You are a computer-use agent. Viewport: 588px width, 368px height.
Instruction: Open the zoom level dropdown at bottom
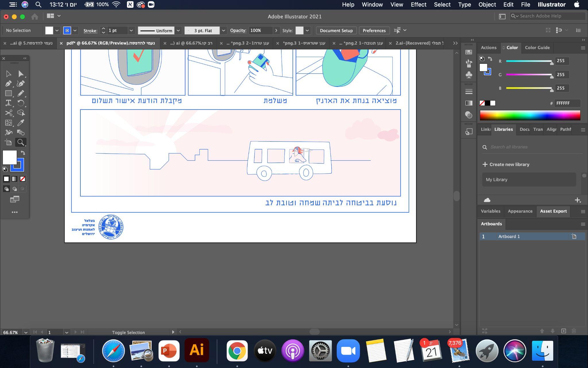(x=26, y=332)
